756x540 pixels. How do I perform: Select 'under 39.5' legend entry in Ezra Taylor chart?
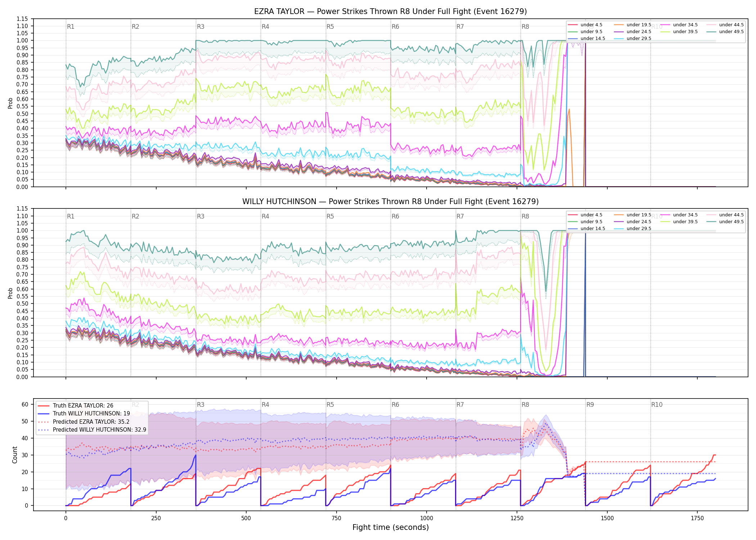click(679, 32)
